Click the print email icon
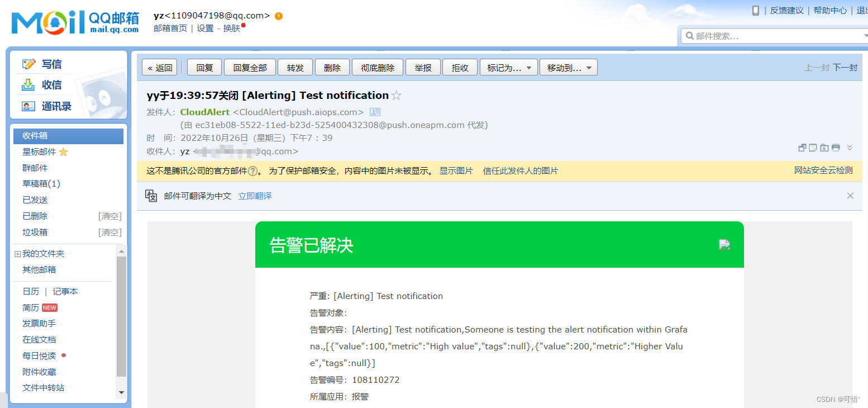This screenshot has height=408, width=868. point(836,148)
